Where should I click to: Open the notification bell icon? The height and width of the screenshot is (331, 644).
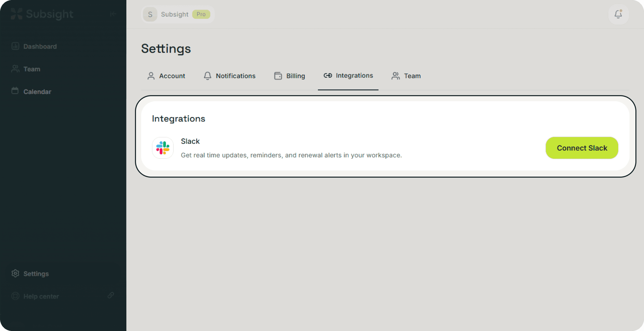(618, 14)
